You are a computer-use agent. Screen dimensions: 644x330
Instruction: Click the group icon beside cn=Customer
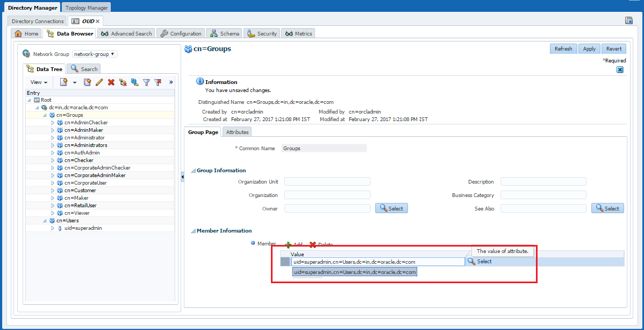60,191
